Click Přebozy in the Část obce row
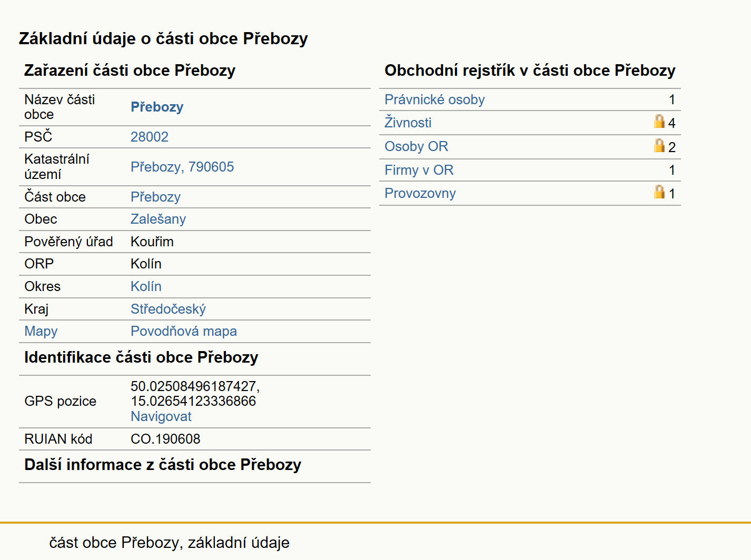This screenshot has width=751, height=560. (155, 197)
